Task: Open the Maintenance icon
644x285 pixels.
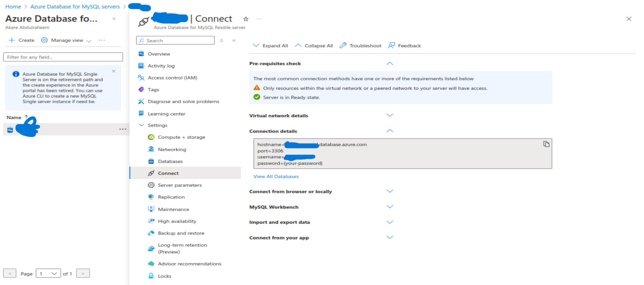Action: tap(151, 209)
